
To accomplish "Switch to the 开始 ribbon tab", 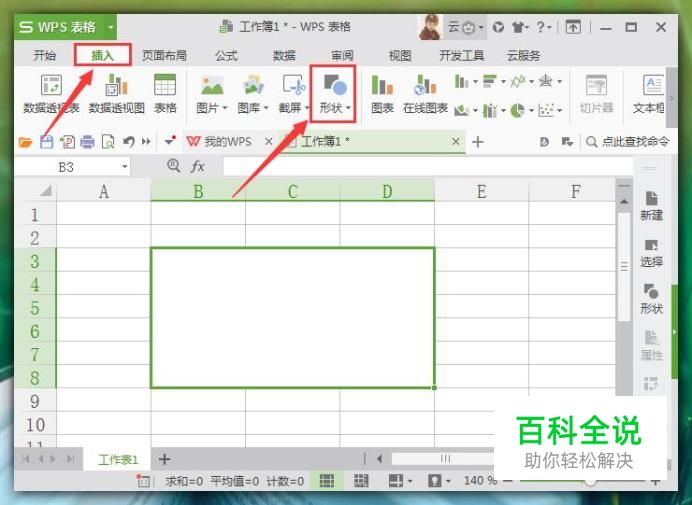I will 45,56.
